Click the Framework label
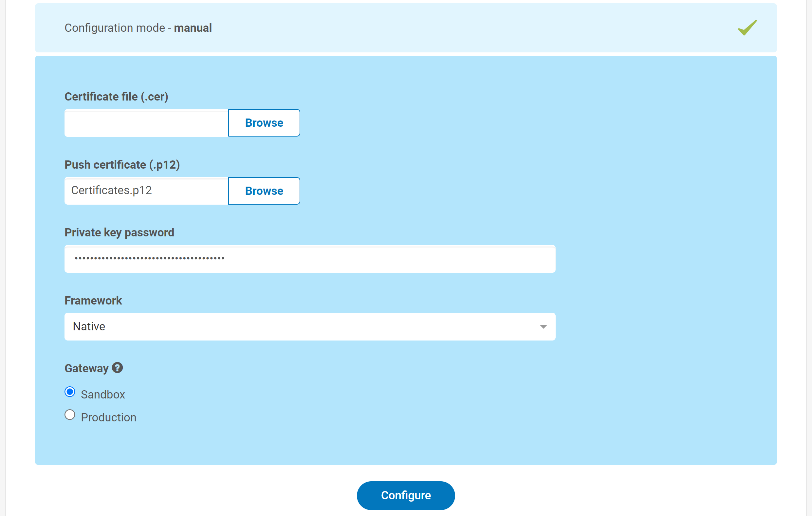Viewport: 812px width, 516px height. (x=93, y=301)
